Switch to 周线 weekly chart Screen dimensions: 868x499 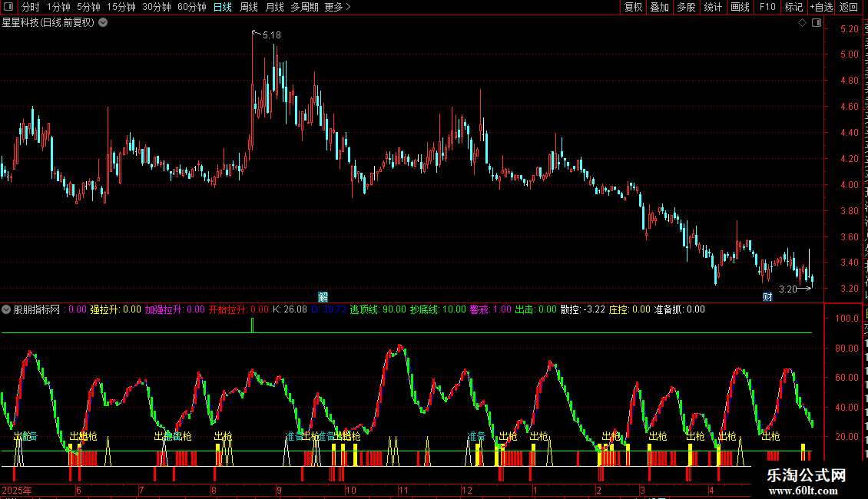(x=249, y=7)
